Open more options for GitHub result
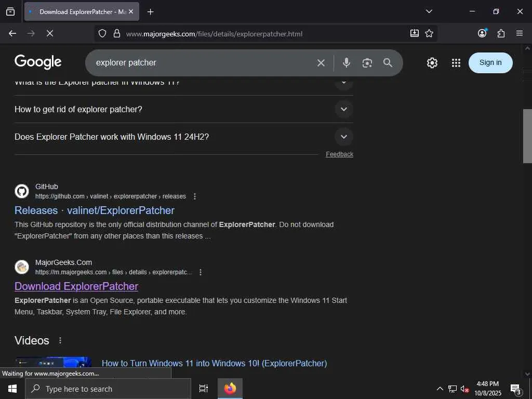532x399 pixels. click(x=195, y=196)
